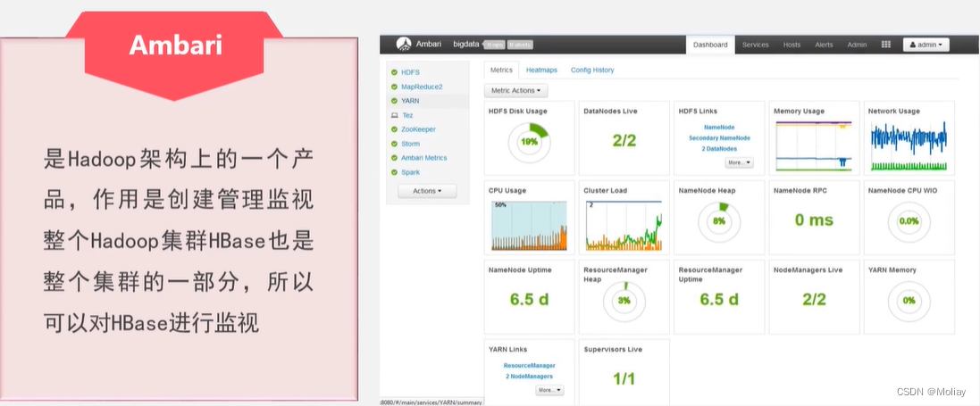
Task: Click the Supervisors Live 1/1 value
Action: tap(624, 378)
